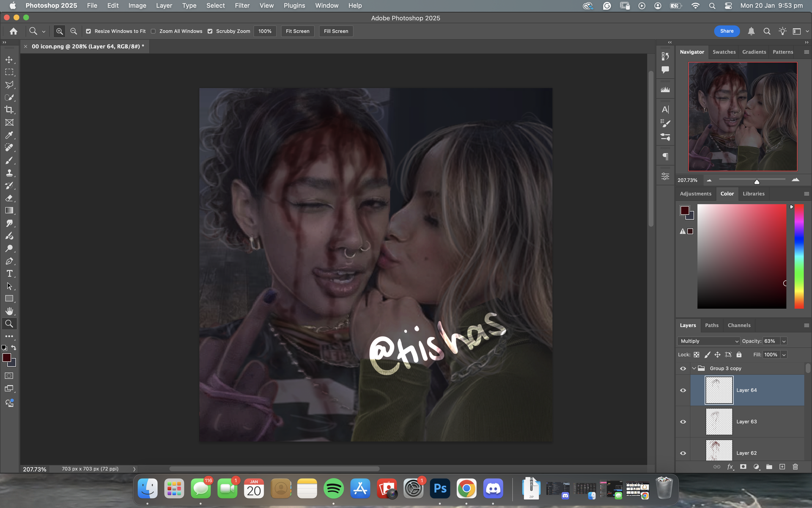Create a new group with folder icon
812x508 pixels.
tap(769, 467)
